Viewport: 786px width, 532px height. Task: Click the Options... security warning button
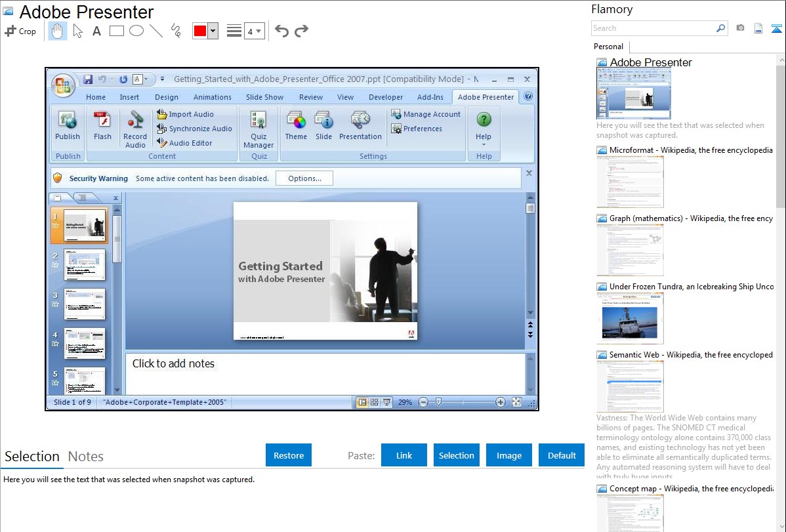[x=304, y=178]
